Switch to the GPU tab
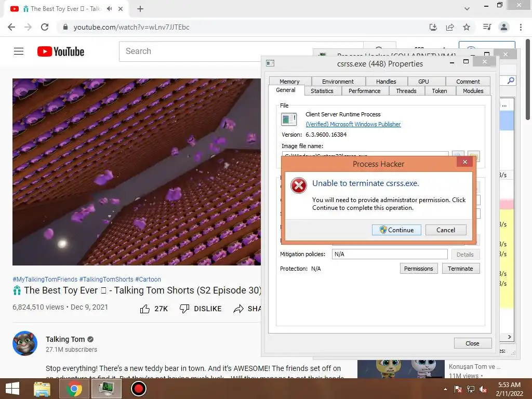Image resolution: width=532 pixels, height=399 pixels. [x=423, y=82]
